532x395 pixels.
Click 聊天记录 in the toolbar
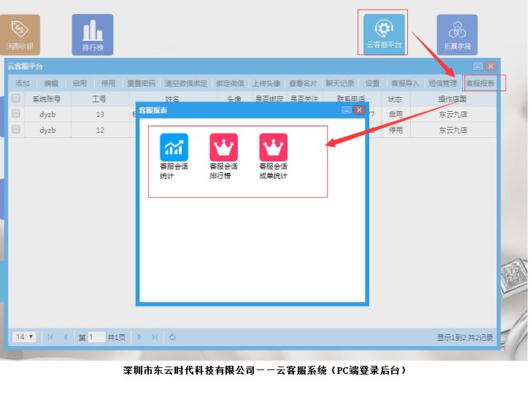(339, 83)
